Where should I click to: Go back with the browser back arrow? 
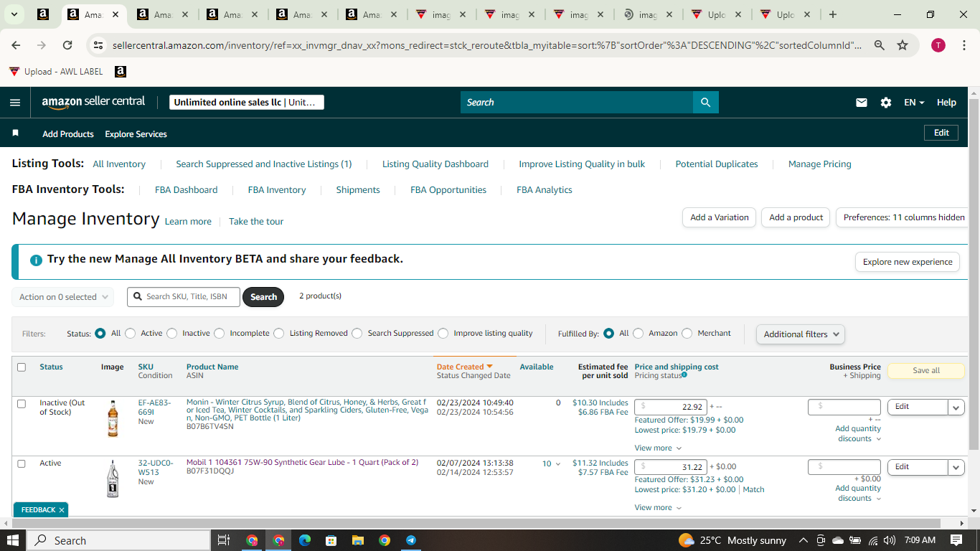[x=16, y=45]
